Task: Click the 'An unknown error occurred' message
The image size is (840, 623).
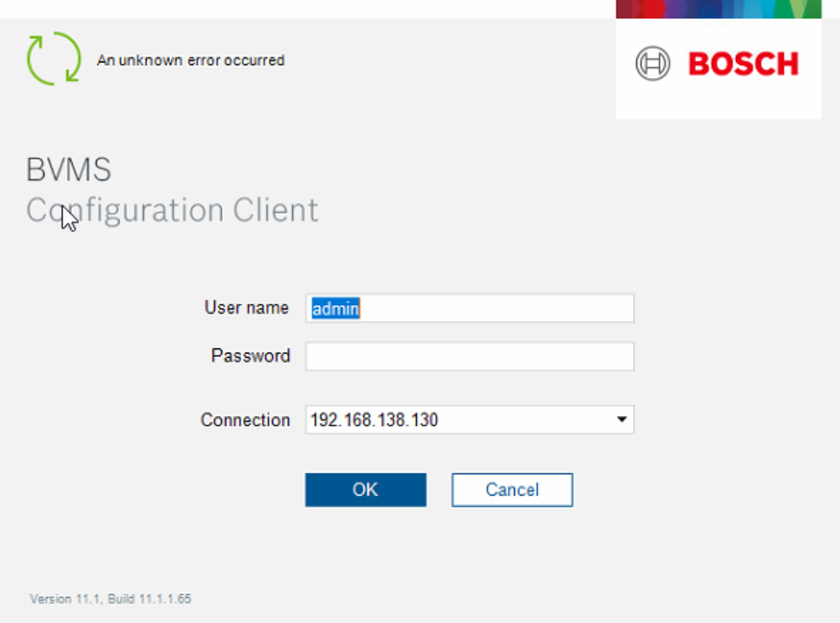Action: pyautogui.click(x=191, y=60)
